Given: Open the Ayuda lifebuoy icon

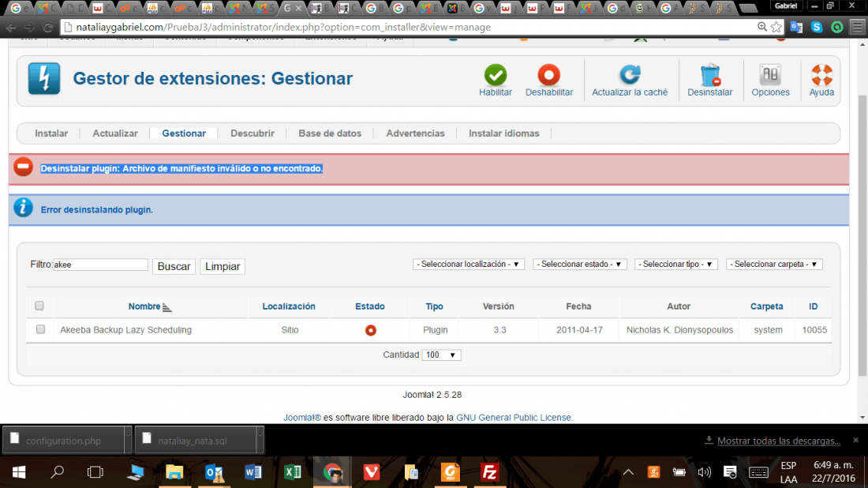Looking at the screenshot, I should [x=821, y=75].
